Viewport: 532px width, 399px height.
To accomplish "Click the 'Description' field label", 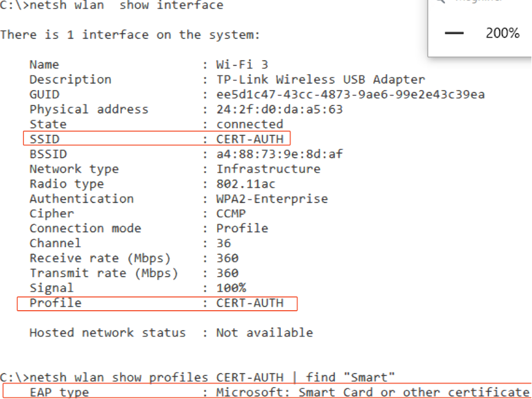I will pos(71,79).
